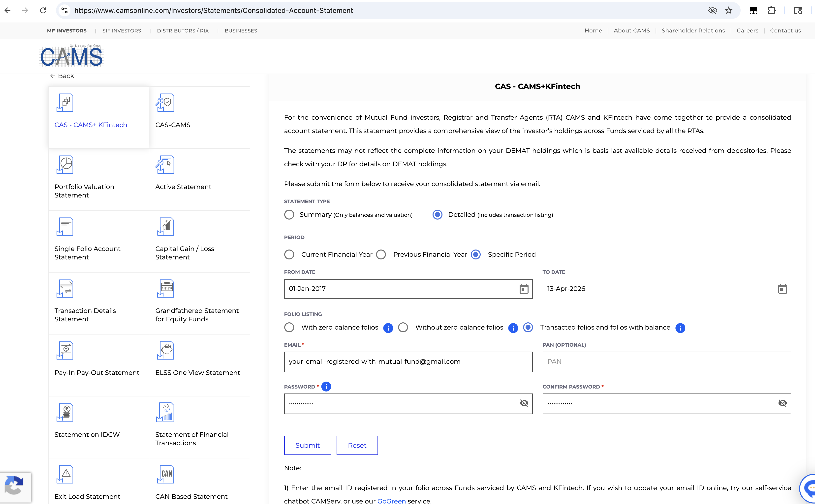Image resolution: width=815 pixels, height=504 pixels.
Task: Click the Submit button
Action: point(307,445)
